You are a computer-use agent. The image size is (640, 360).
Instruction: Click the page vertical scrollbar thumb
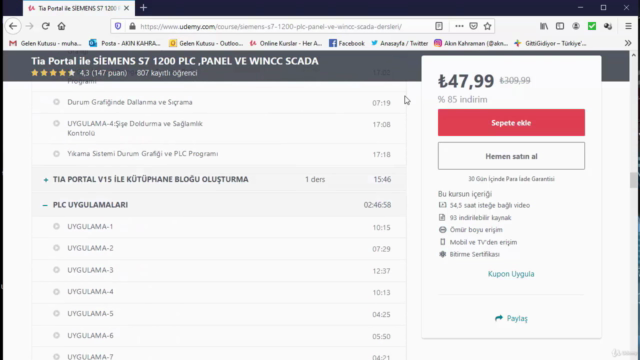tap(633, 180)
